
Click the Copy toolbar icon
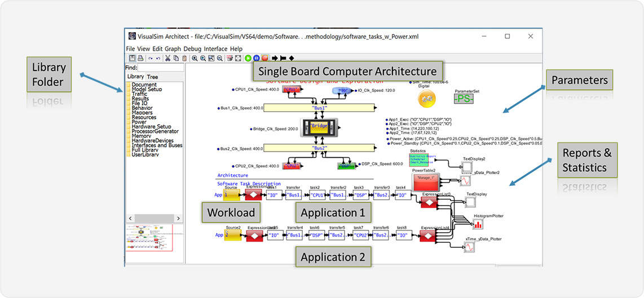[176, 58]
